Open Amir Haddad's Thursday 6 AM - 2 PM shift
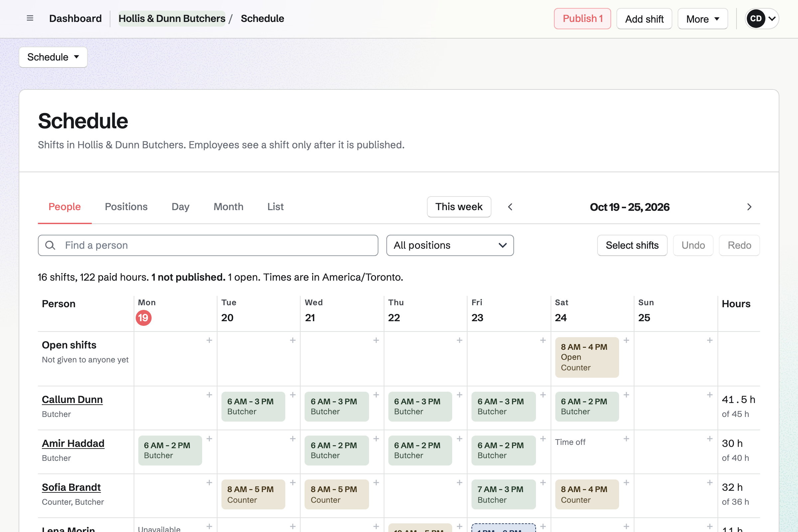The height and width of the screenshot is (532, 798). 420,450
